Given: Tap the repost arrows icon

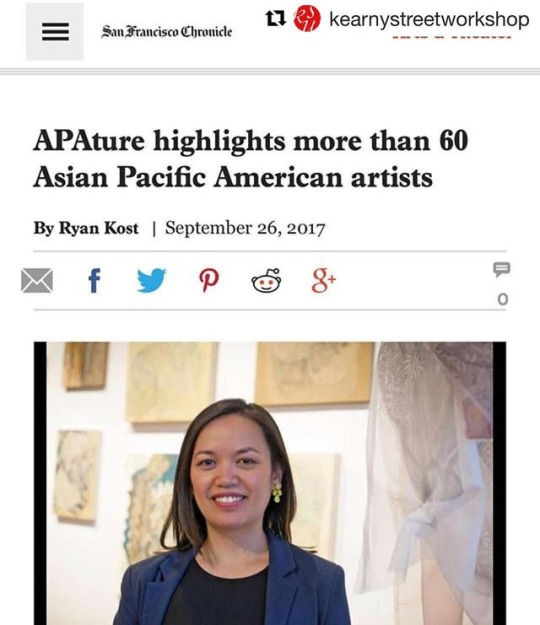Looking at the screenshot, I should coord(275,18).
